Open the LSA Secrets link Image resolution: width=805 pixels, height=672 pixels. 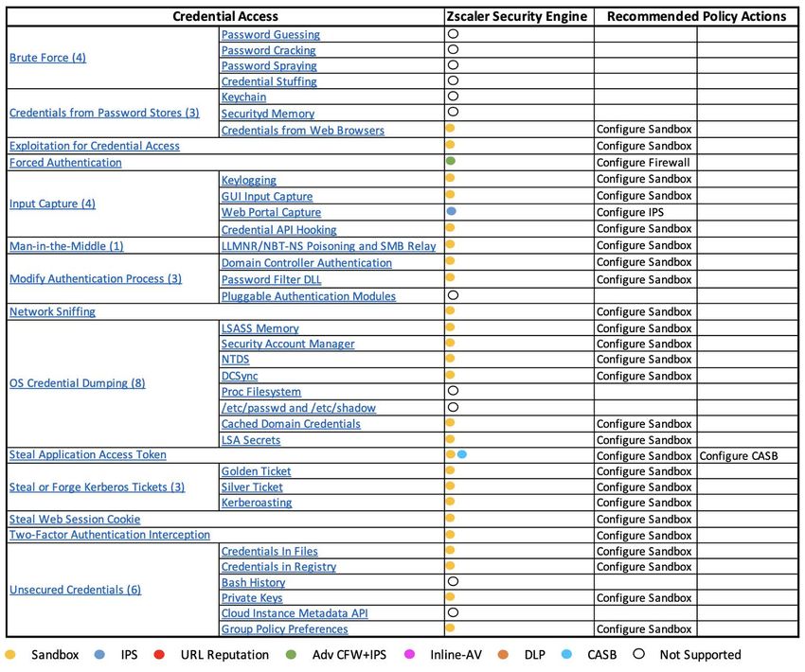(x=251, y=440)
